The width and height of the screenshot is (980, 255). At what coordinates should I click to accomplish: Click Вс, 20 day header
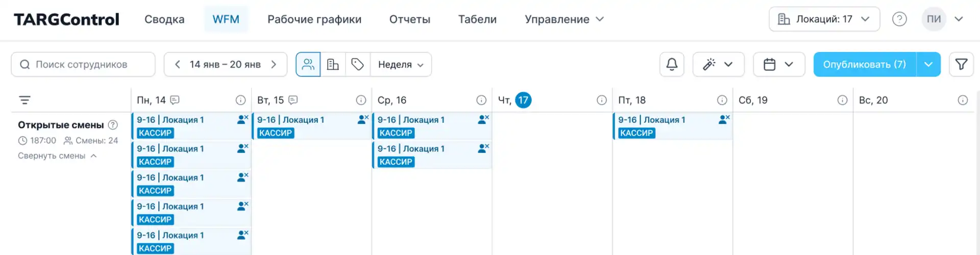873,100
